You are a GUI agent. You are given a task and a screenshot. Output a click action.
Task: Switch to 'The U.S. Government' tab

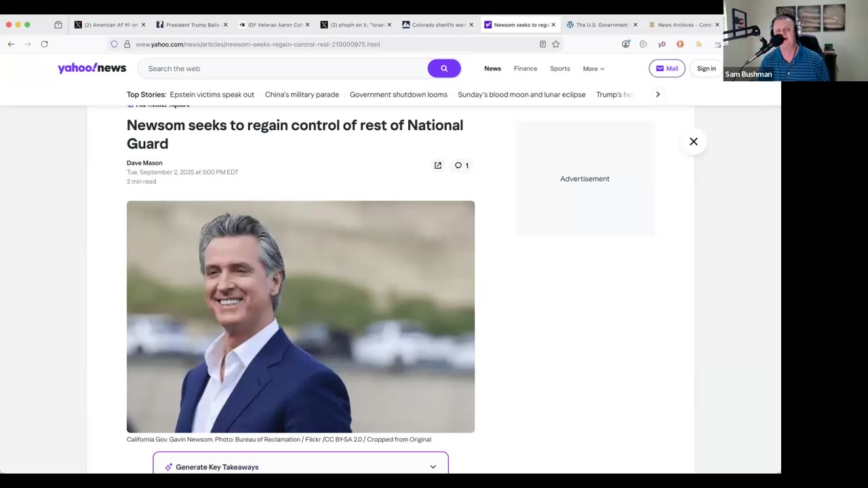(601, 25)
